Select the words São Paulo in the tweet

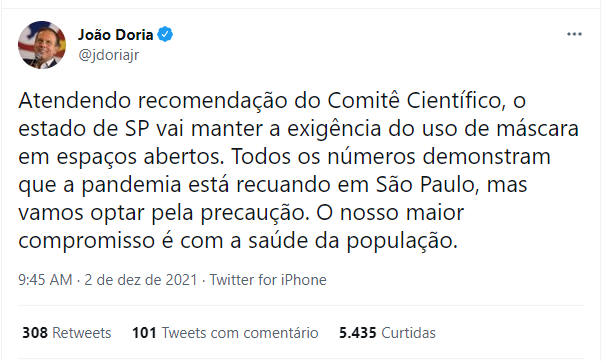426,184
